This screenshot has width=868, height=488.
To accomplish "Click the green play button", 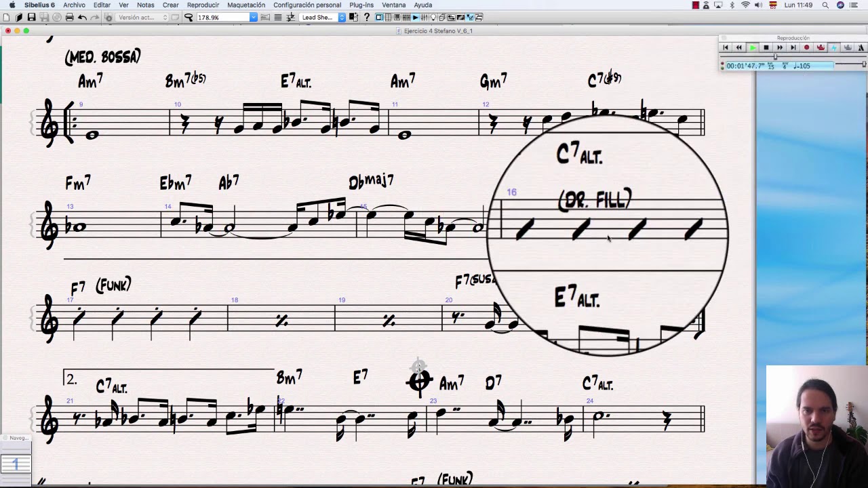I will [x=753, y=47].
